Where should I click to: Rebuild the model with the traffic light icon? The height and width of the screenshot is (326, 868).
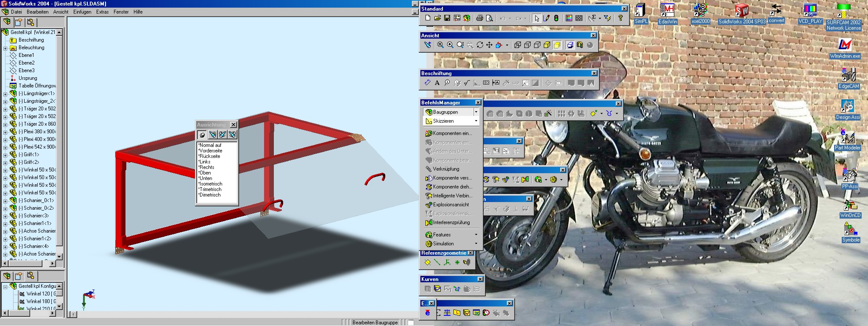click(556, 18)
